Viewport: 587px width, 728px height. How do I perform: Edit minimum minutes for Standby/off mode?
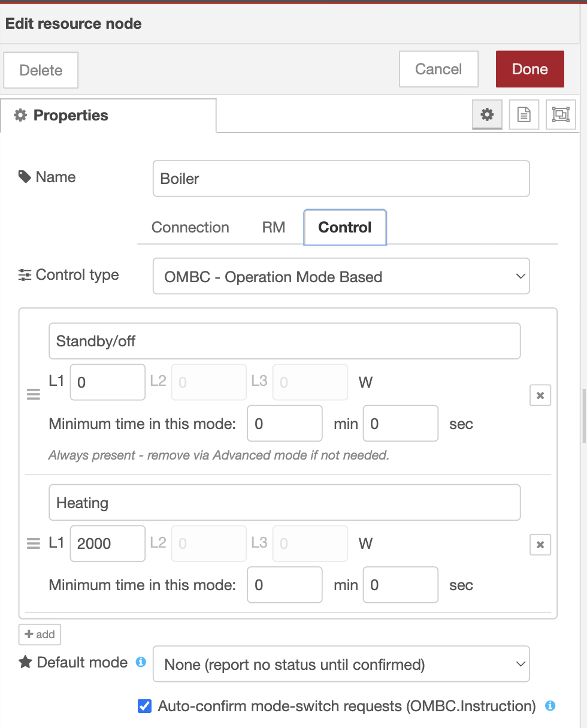tap(285, 424)
